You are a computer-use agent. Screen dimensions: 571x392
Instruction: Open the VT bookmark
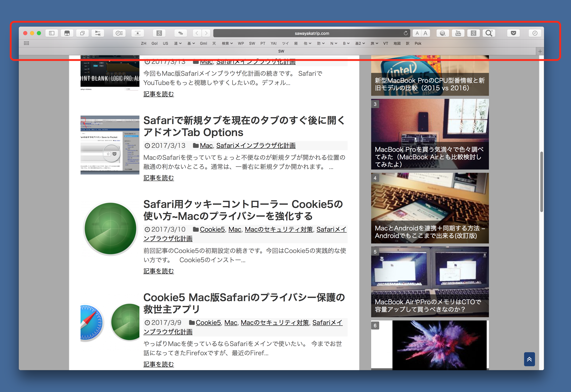click(386, 44)
